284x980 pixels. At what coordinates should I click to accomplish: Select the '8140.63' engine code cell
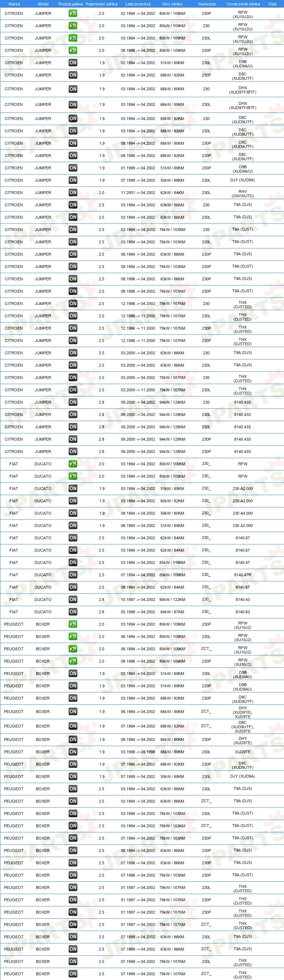(x=243, y=612)
